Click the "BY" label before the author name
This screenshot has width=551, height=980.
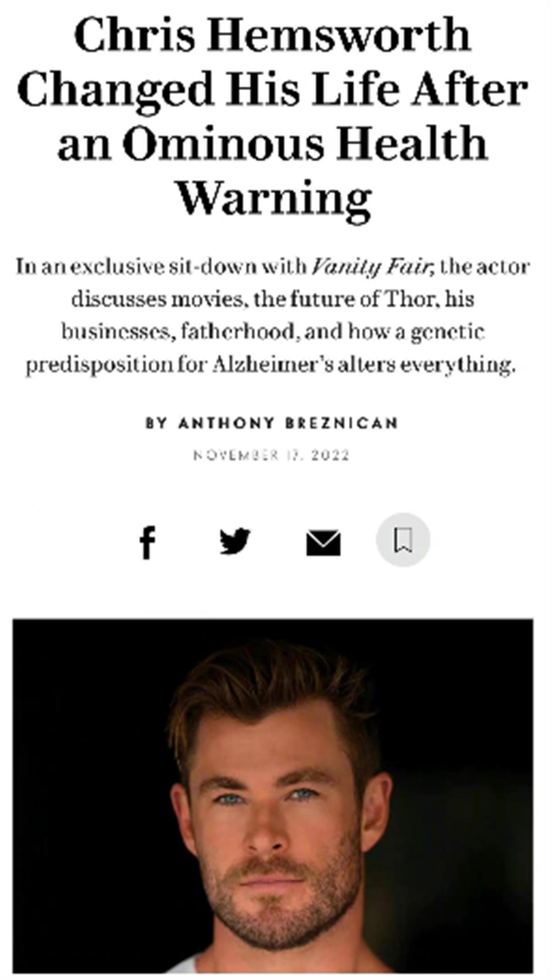click(x=156, y=423)
